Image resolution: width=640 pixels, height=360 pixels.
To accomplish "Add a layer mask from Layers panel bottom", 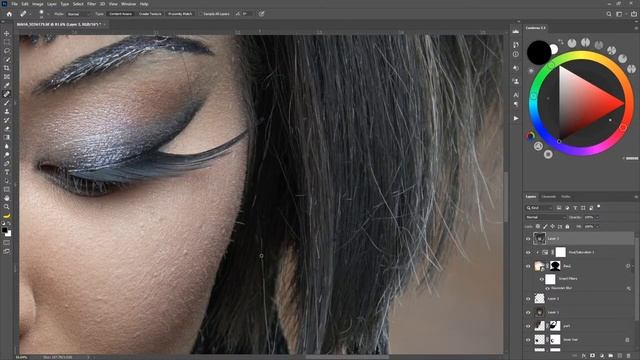I will (x=593, y=356).
